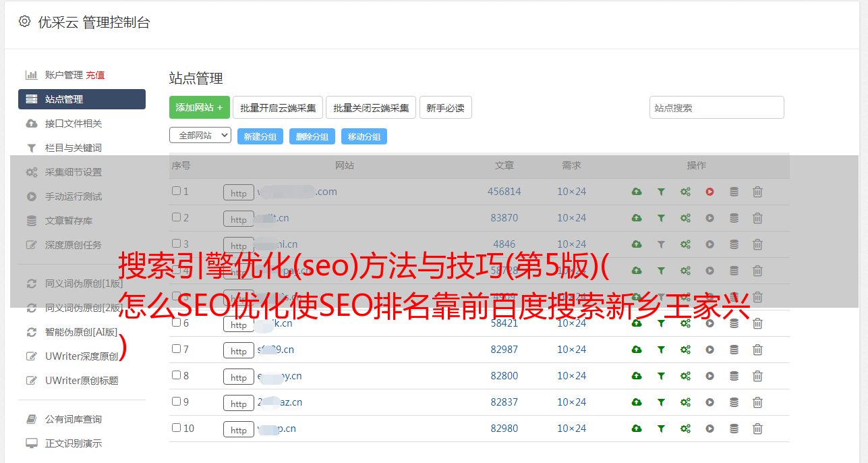
Task: Select UWriter原创标题 in the sidebar
Action: click(x=82, y=381)
